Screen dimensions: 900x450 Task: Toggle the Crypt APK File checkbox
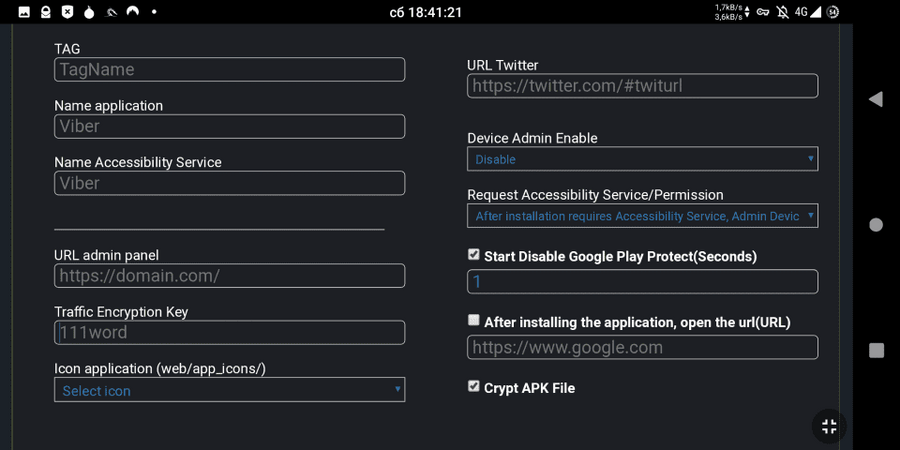click(x=474, y=386)
